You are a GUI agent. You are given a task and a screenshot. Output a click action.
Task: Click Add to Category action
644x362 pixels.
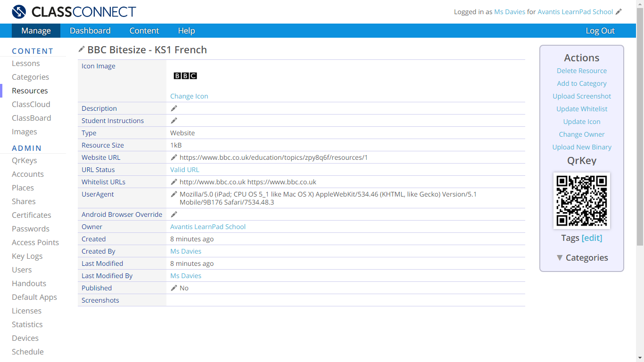tap(582, 83)
